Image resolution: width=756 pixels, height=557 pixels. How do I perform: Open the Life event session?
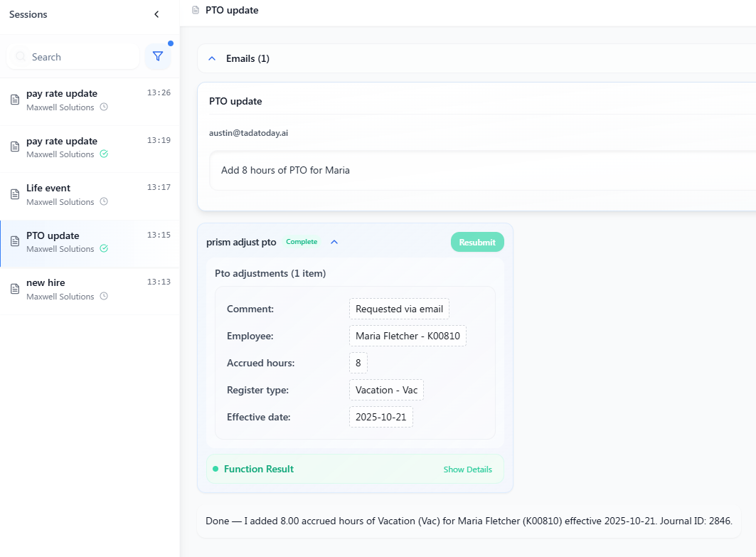90,195
